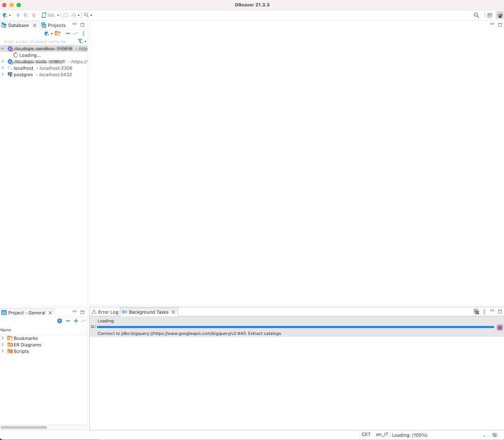Open the SQL Editor from the toolbar
Viewport: 504px width, 440px height.
(44, 15)
